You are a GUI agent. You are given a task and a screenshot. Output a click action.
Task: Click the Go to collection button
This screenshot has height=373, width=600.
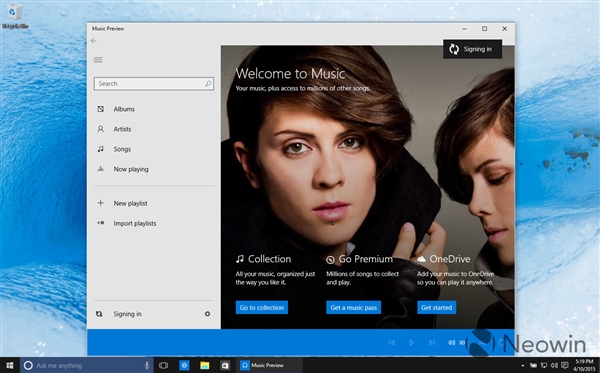pyautogui.click(x=262, y=307)
